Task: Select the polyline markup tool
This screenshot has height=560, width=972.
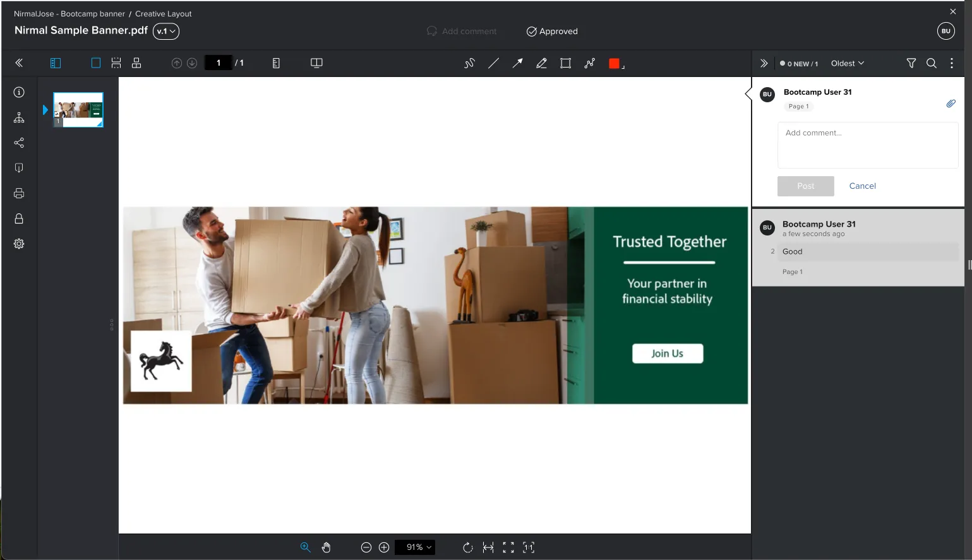Action: (589, 63)
